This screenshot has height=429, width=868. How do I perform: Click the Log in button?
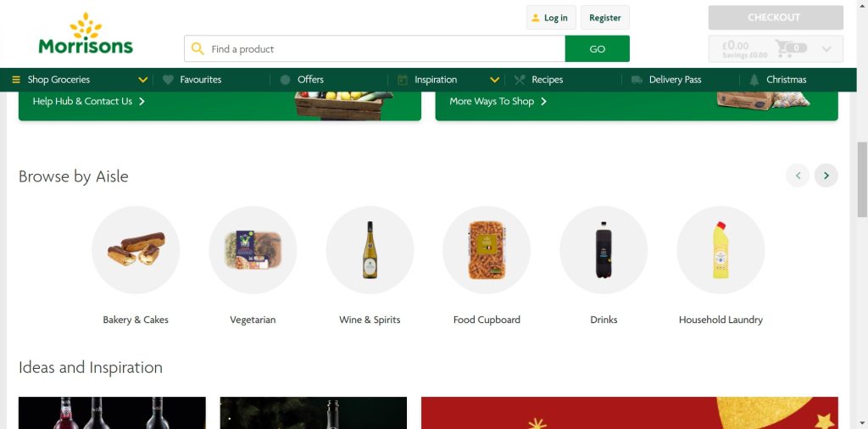click(551, 18)
